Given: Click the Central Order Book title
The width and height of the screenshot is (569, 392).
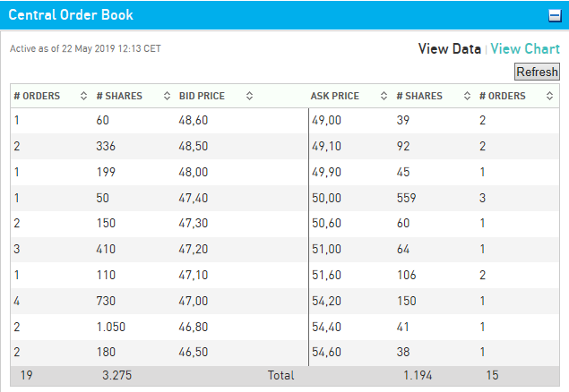Looking at the screenshot, I should 71,14.
